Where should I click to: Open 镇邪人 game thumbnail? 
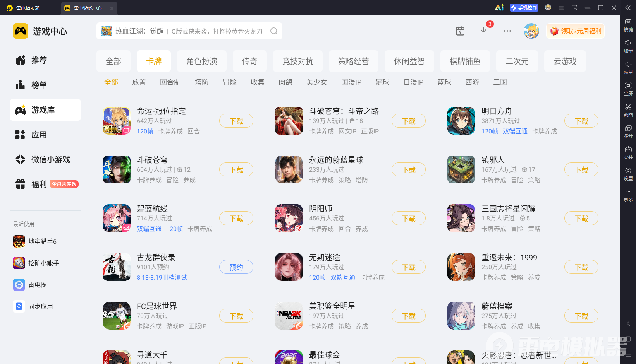[x=461, y=169]
